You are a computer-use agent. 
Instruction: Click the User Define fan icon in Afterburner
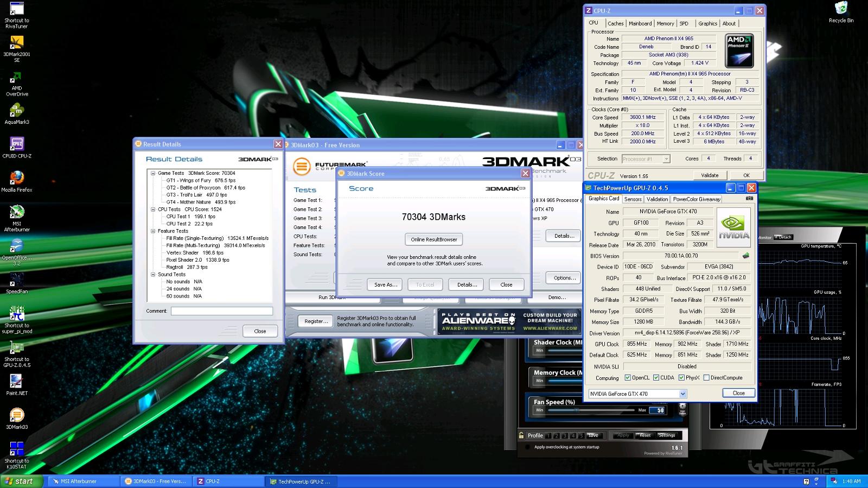click(682, 409)
